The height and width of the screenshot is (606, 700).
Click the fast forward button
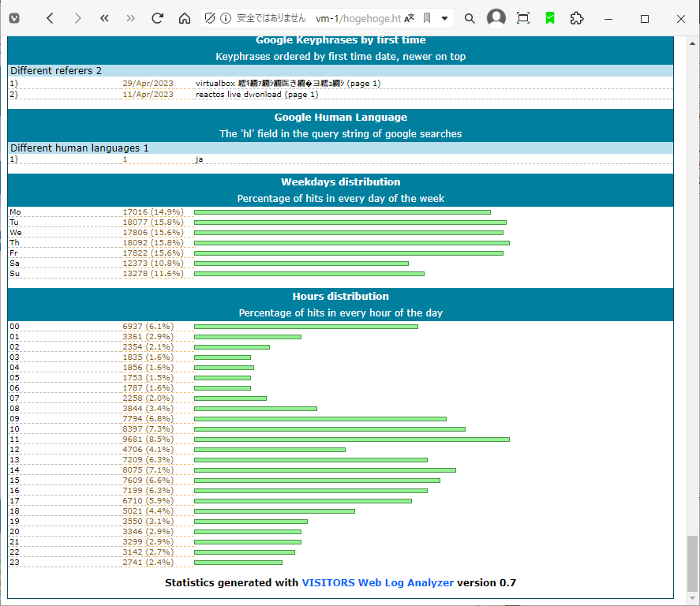click(130, 18)
